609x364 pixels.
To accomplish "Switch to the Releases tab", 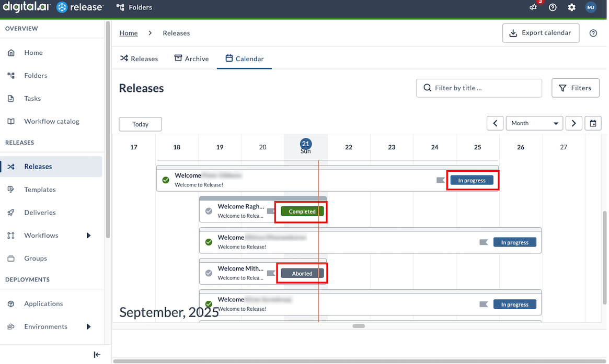I will tap(139, 58).
